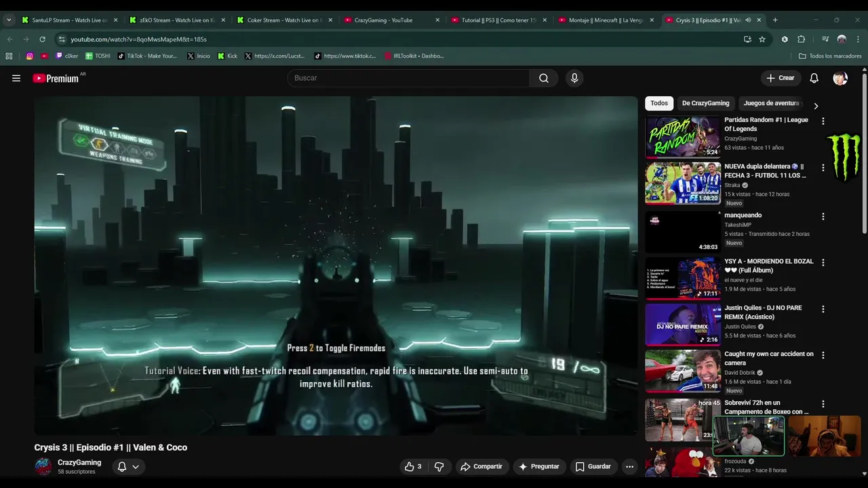868x488 pixels.
Task: Open the NUEVA dupla delantera thumbnail
Action: pos(682,183)
